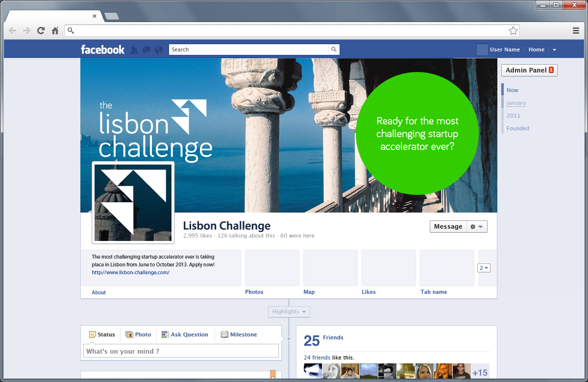Check notifications via the globe icon
Viewport: 588px width, 382px height.
158,49
